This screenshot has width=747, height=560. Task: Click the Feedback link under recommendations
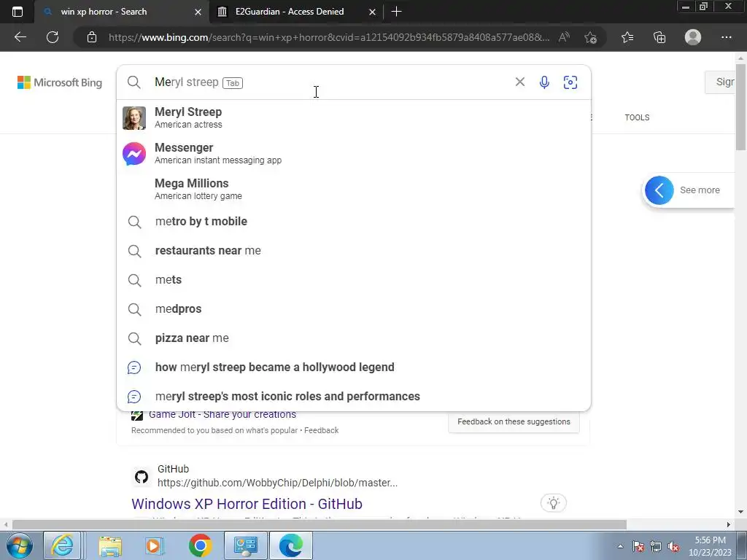click(321, 430)
